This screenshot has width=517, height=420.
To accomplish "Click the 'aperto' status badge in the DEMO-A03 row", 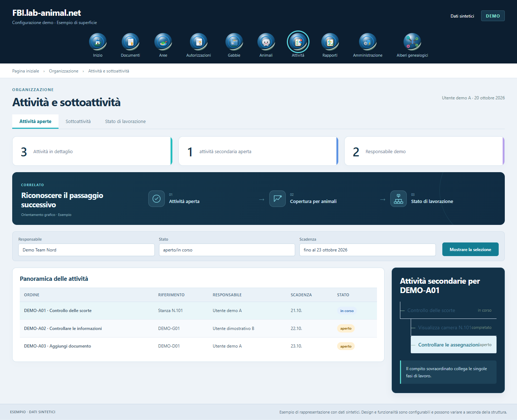I will 346,346.
